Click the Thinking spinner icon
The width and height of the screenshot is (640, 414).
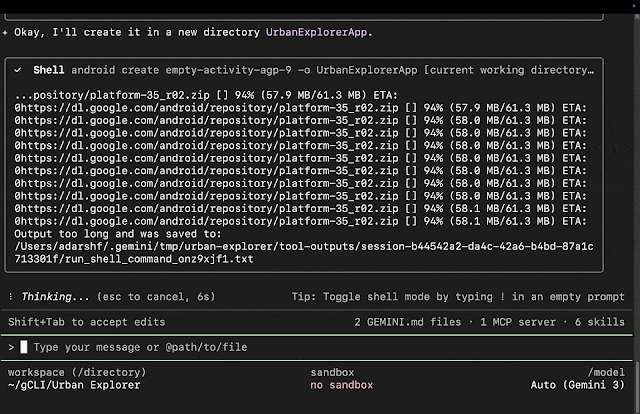(9, 297)
